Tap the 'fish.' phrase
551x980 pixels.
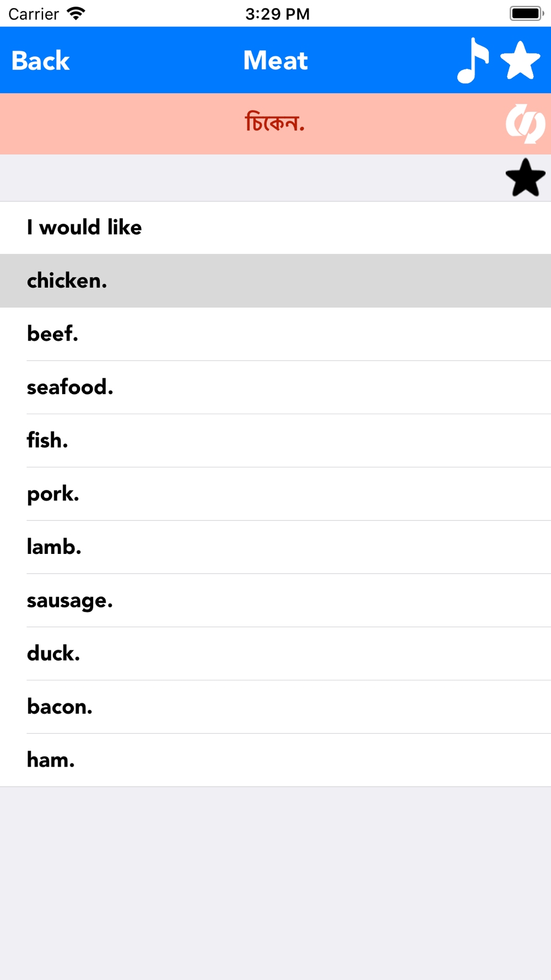click(275, 440)
